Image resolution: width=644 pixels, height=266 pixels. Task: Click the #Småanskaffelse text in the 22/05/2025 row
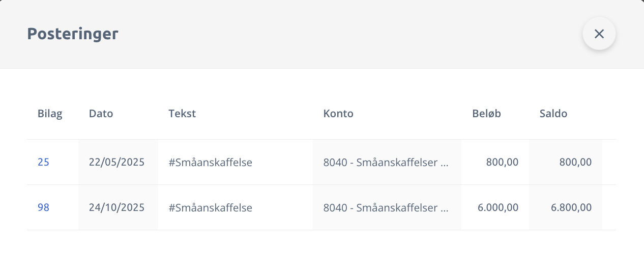pyautogui.click(x=211, y=163)
